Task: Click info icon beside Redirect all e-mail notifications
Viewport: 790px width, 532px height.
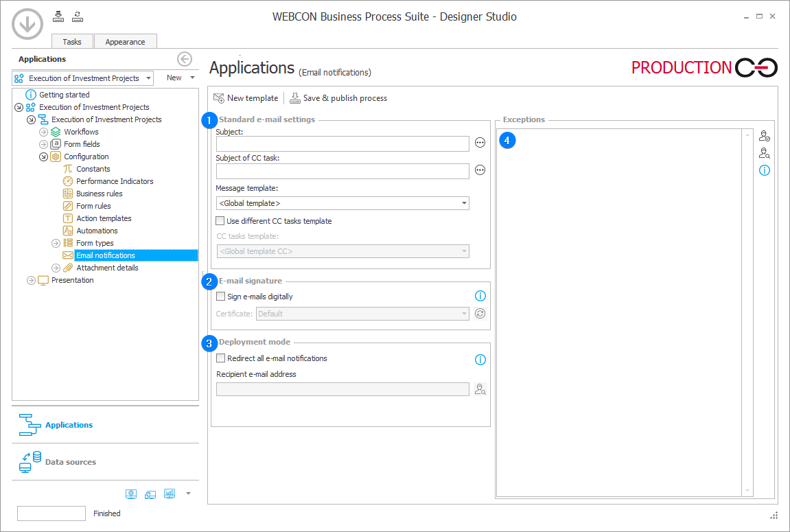Action: point(480,360)
